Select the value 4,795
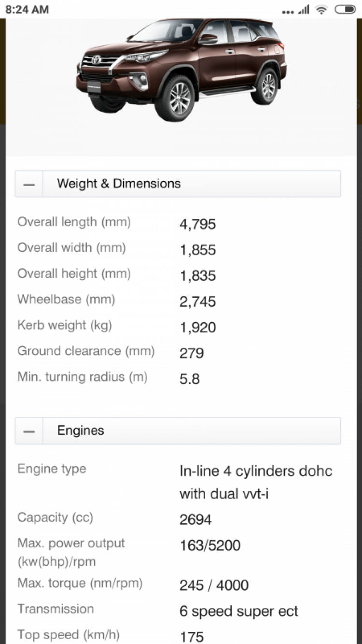The image size is (362, 644). coord(197,225)
